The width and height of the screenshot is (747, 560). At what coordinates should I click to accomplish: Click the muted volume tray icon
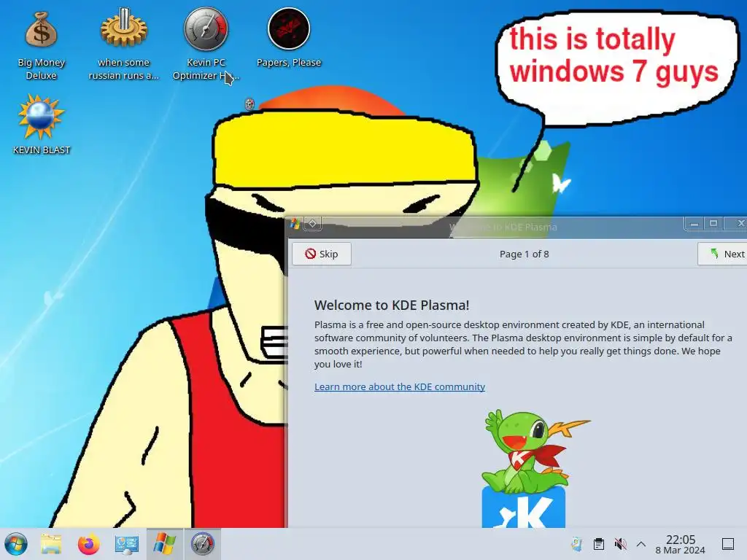point(620,544)
